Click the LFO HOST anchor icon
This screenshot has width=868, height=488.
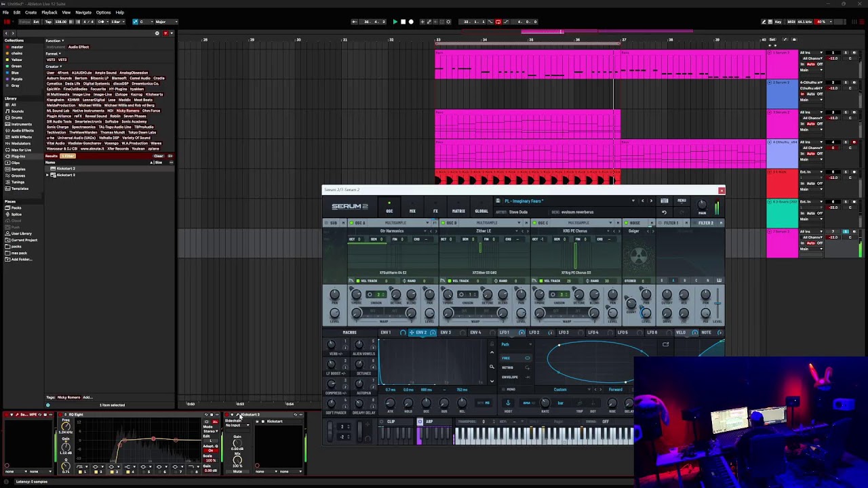pyautogui.click(x=508, y=403)
